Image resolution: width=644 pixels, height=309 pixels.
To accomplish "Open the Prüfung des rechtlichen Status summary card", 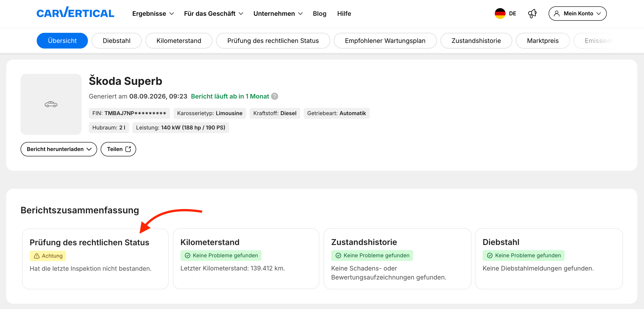I will pyautogui.click(x=95, y=259).
